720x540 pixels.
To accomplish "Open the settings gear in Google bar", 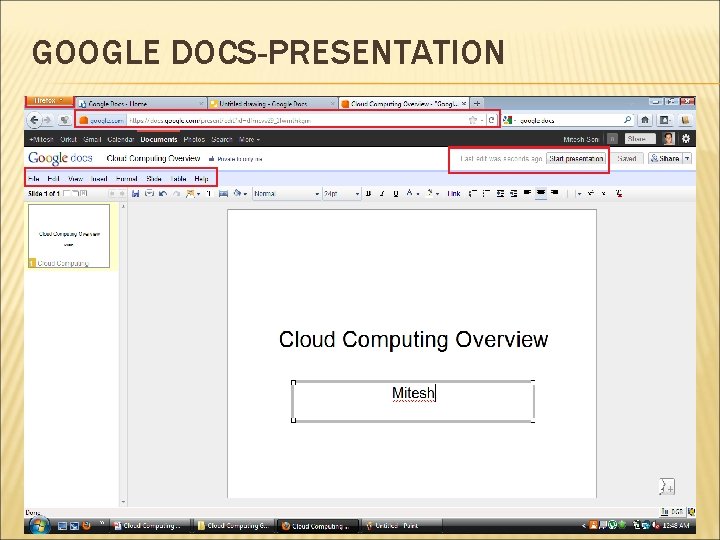I will pyautogui.click(x=686, y=139).
